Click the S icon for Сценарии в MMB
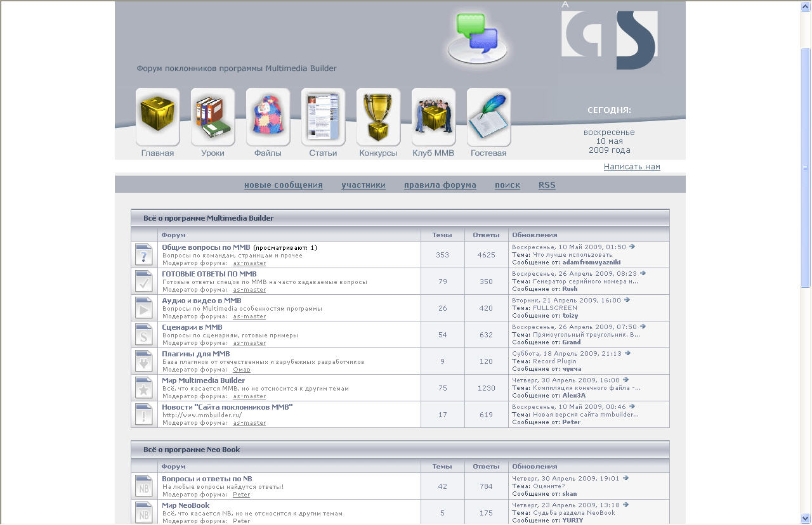Viewport: 812px width, 525px height. coord(144,335)
